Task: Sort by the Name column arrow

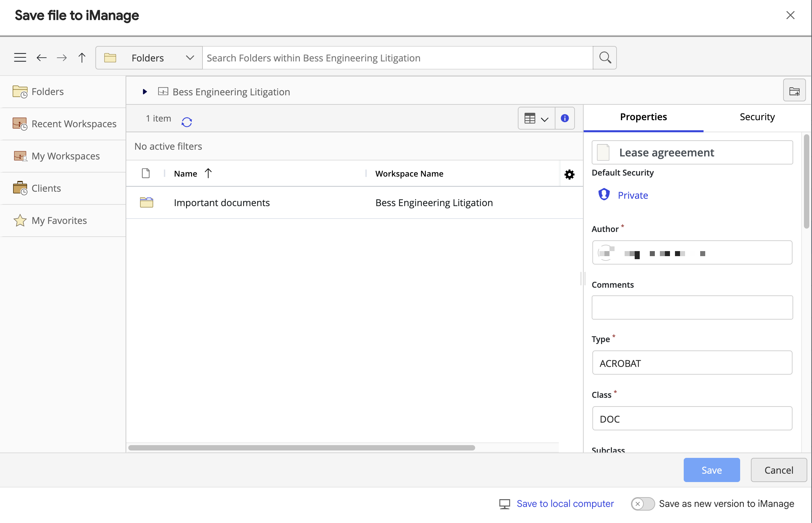Action: [208, 174]
